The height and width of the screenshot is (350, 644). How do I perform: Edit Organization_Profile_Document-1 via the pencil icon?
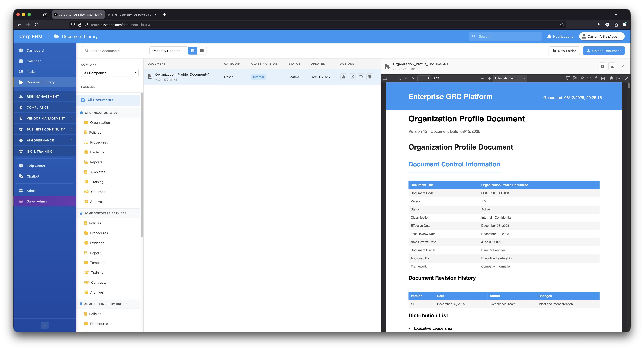352,77
